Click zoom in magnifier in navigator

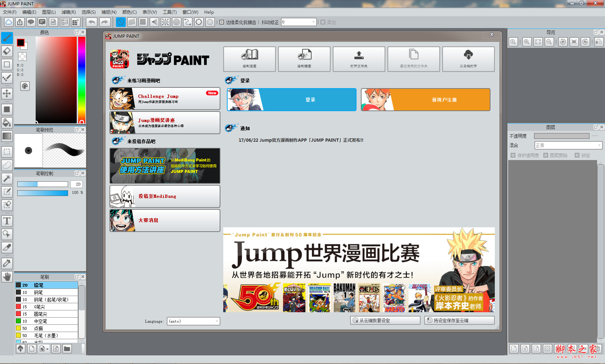coord(527,42)
